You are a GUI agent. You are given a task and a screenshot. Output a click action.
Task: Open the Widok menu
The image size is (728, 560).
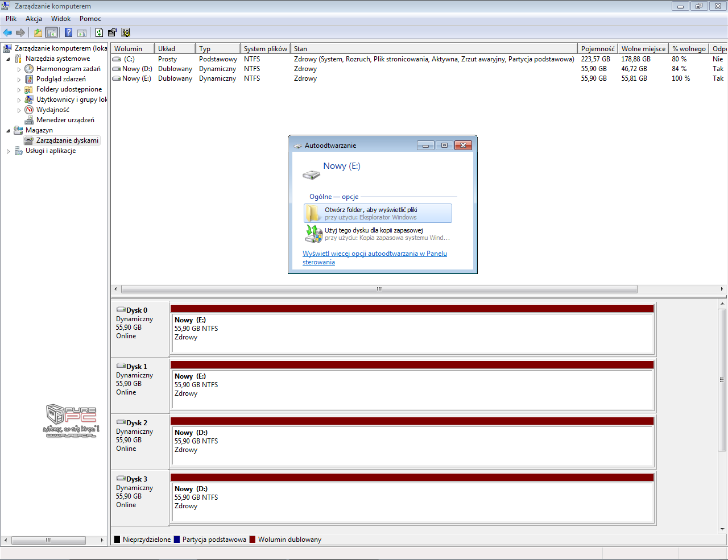point(61,19)
